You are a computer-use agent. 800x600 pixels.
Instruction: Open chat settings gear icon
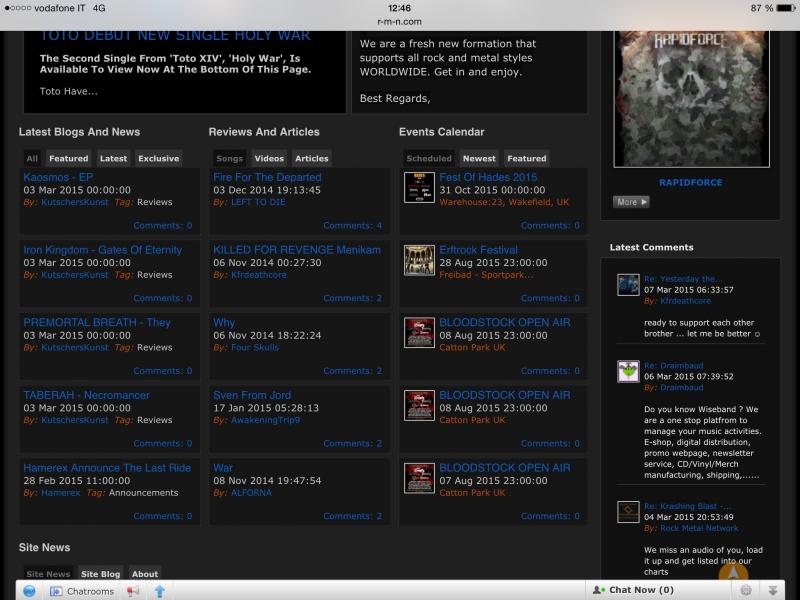pyautogui.click(x=746, y=591)
